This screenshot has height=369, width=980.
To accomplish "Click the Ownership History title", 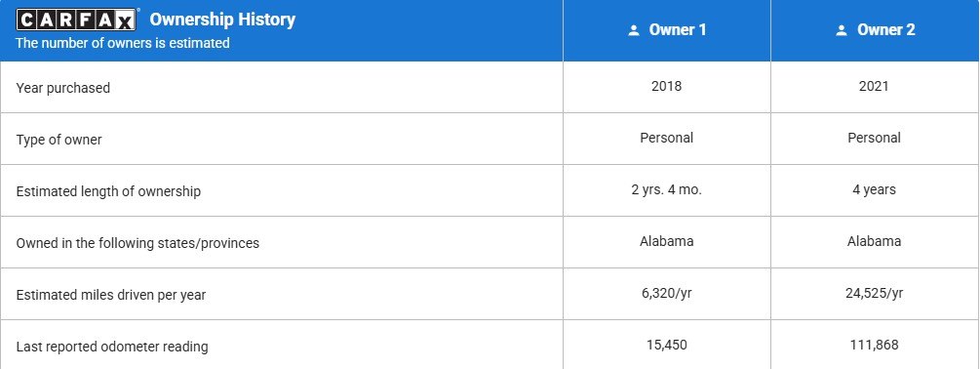I will pyautogui.click(x=222, y=20).
